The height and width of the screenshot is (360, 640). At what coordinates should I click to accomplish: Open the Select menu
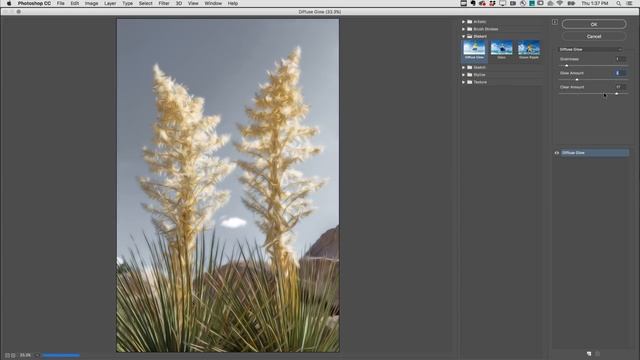point(145,3)
